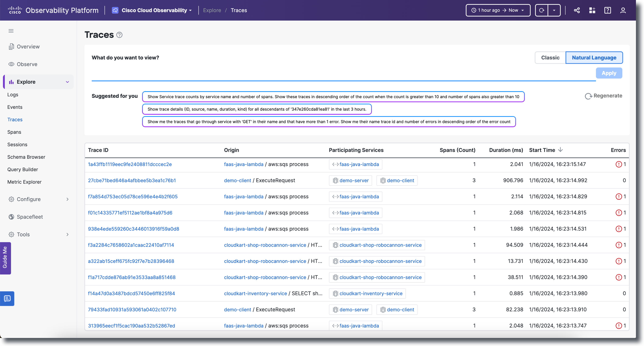Select suggestion about descendants of '347e260cda81ea81'
Image resolution: width=644 pixels, height=346 pixels.
point(257,109)
